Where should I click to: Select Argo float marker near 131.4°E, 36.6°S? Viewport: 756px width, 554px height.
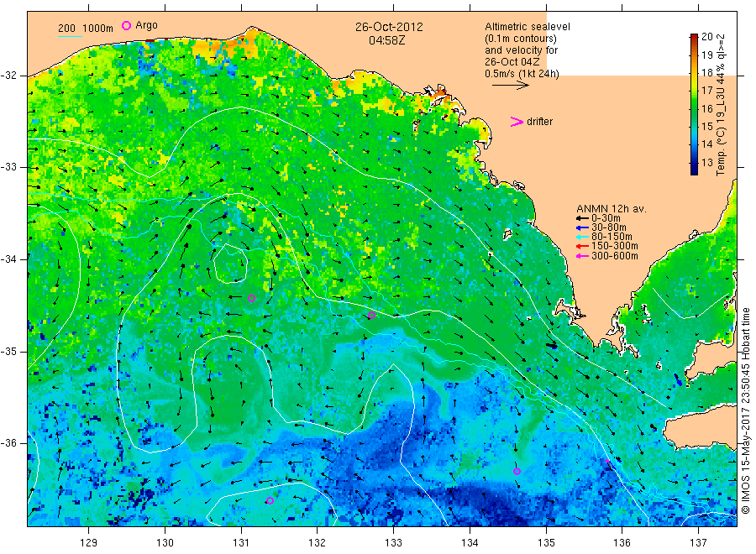[x=270, y=501]
